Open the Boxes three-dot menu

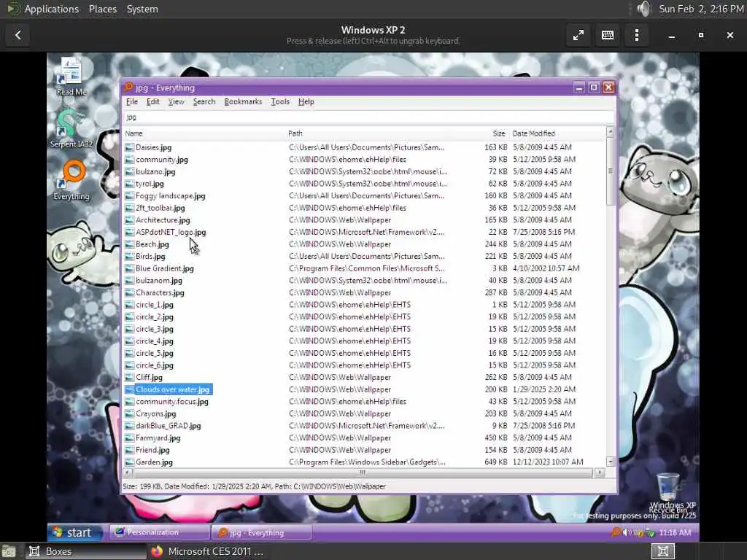tap(636, 35)
